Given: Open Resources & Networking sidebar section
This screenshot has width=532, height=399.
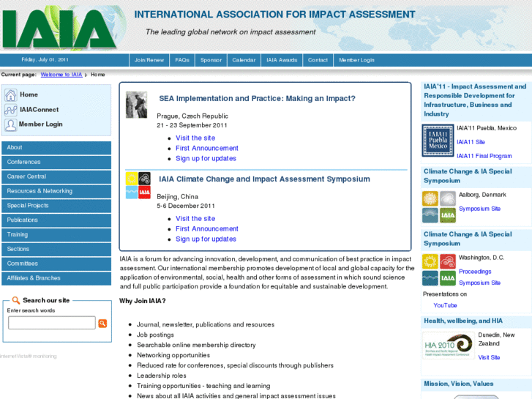Looking at the screenshot, I should pos(56,191).
